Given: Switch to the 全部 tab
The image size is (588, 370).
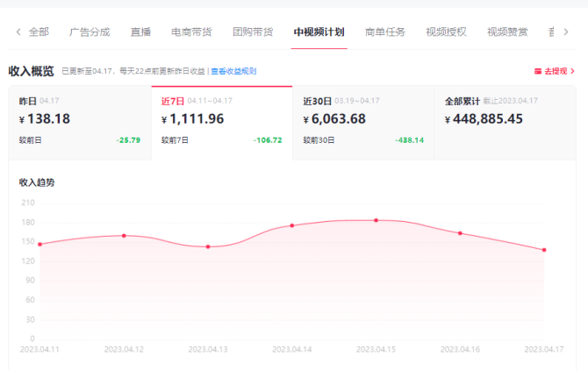Looking at the screenshot, I should point(39,32).
